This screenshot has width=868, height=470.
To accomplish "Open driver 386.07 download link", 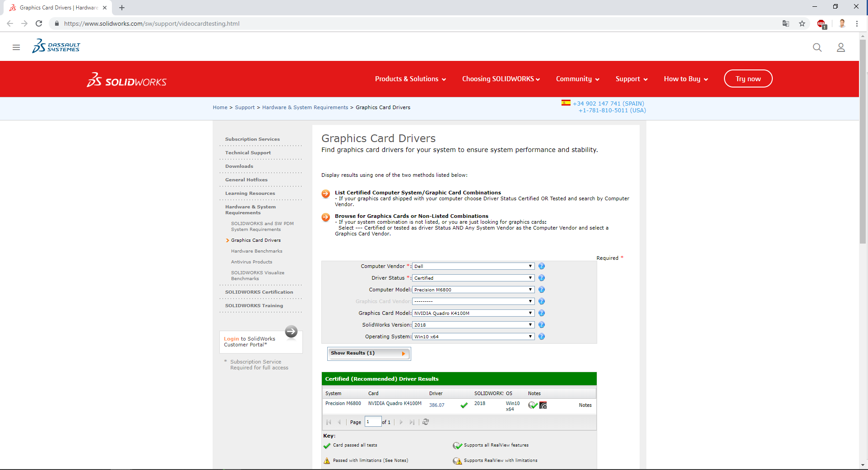I will (436, 405).
